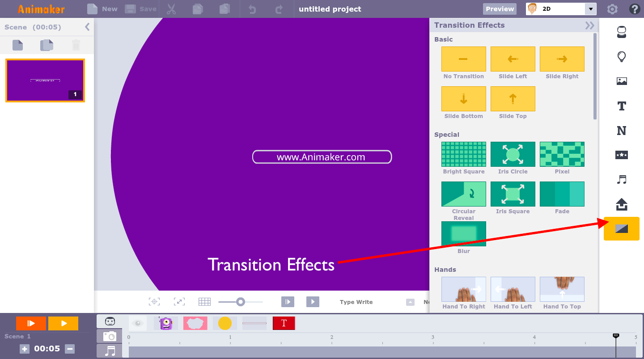Undo the last action
The image size is (644, 359).
coord(253,9)
